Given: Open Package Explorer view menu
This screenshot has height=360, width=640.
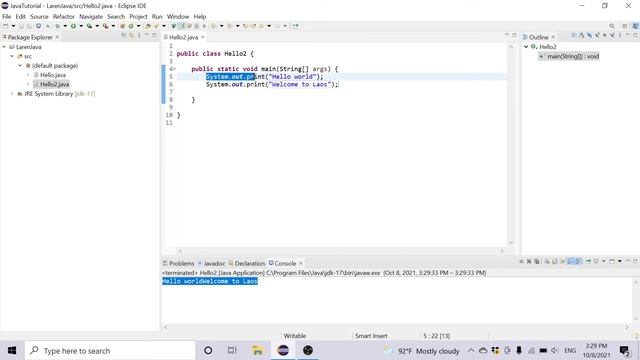Looking at the screenshot, I should point(139,36).
